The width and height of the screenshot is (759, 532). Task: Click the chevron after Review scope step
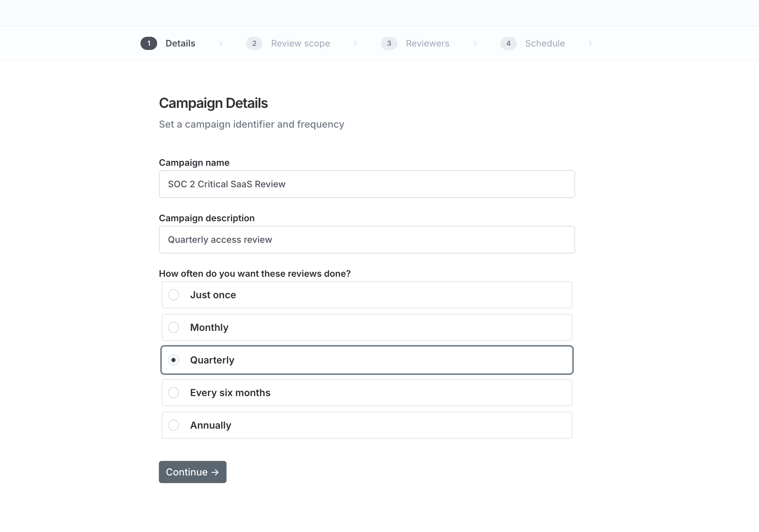[x=355, y=43]
